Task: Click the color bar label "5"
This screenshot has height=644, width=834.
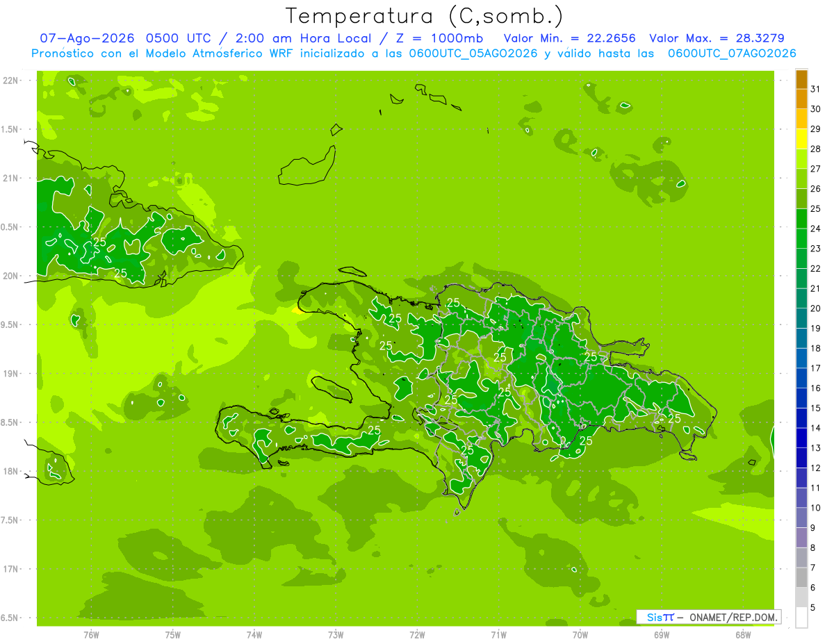Action: [x=813, y=607]
